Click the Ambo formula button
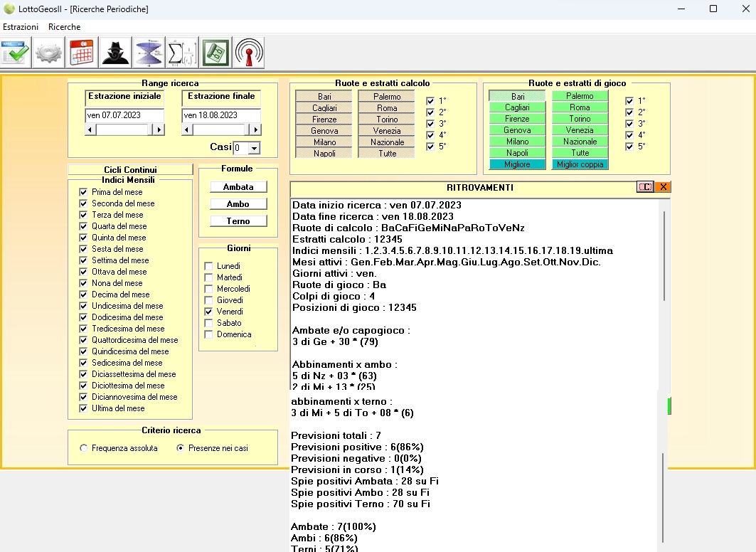The height and width of the screenshot is (552, 756). [x=238, y=204]
